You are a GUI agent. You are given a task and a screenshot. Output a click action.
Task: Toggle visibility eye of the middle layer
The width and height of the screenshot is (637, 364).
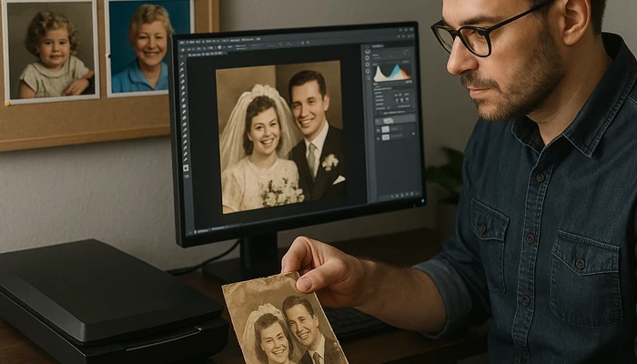tap(378, 130)
